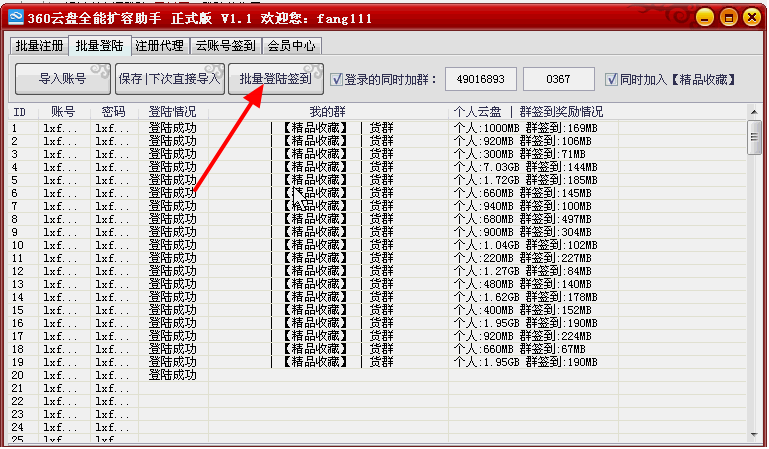769x449 pixels.
Task: Select row with 个人:300MB 群签到:71MB
Action: coord(378,154)
